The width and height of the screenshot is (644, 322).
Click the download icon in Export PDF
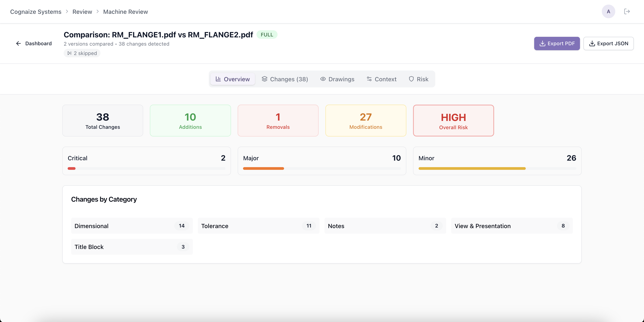(542, 44)
